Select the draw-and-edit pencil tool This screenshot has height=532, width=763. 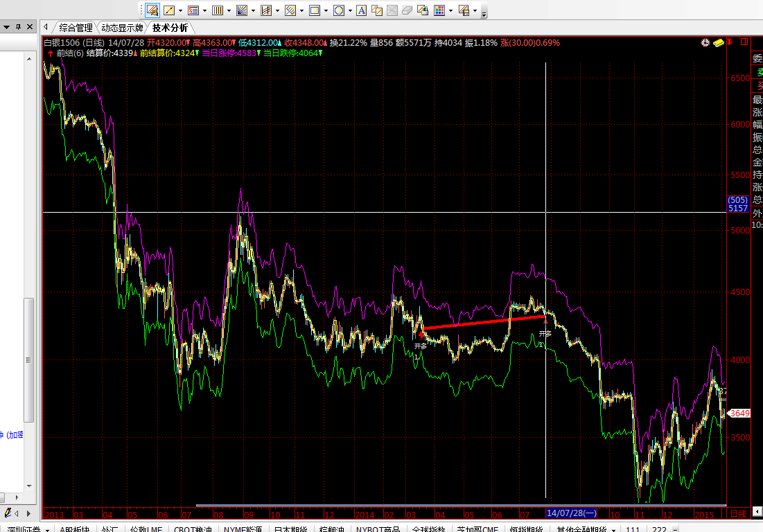pos(152,10)
